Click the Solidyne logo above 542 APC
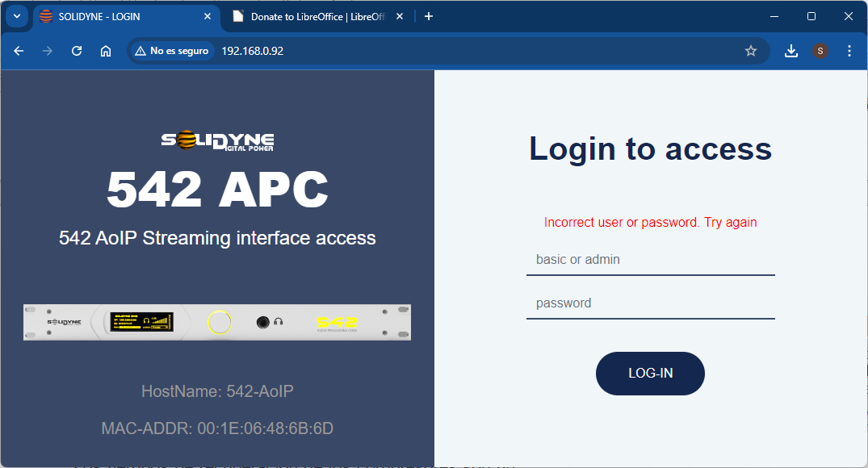The image size is (868, 468). tap(216, 142)
